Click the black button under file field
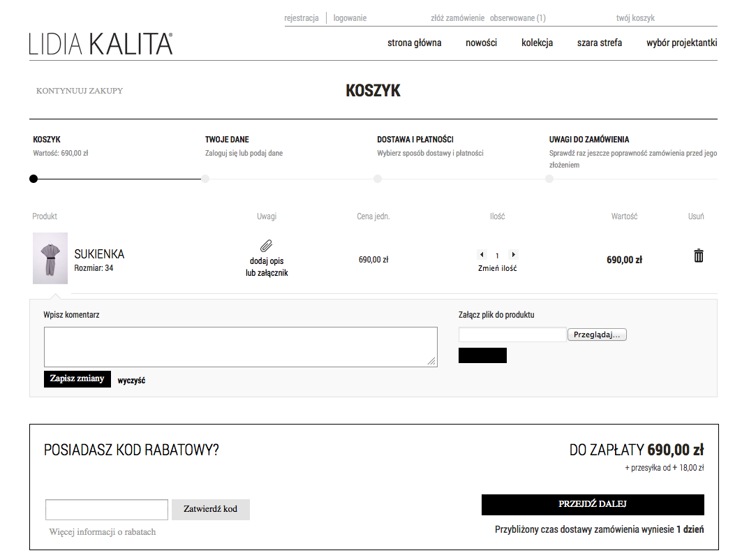 (x=482, y=355)
